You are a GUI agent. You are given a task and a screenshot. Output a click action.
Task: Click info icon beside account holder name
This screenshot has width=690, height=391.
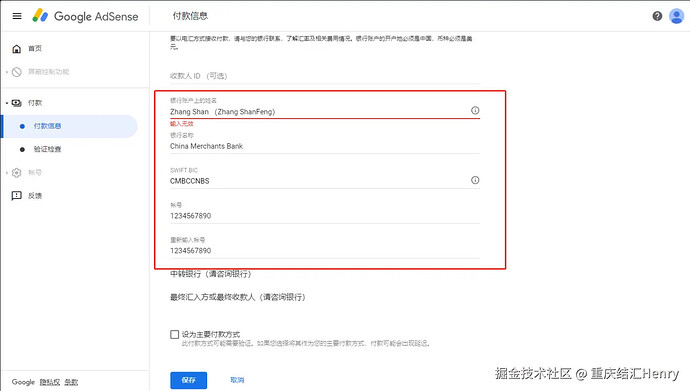[475, 110]
